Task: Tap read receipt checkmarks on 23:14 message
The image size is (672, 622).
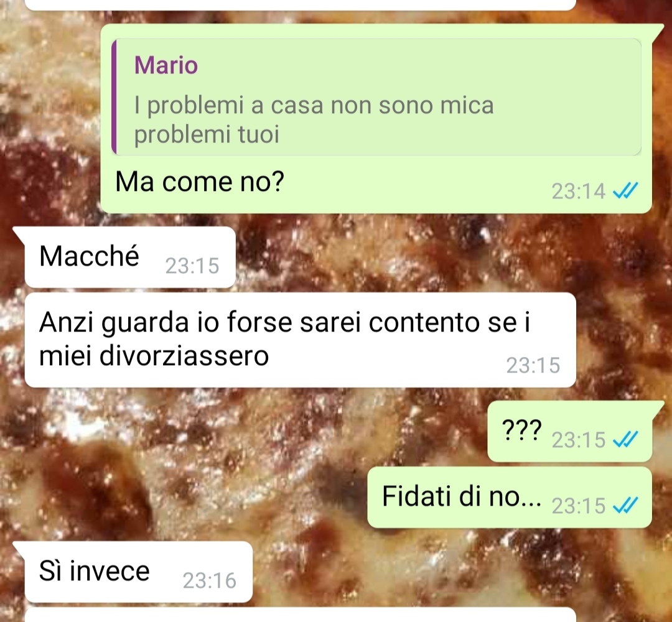Action: (x=625, y=190)
